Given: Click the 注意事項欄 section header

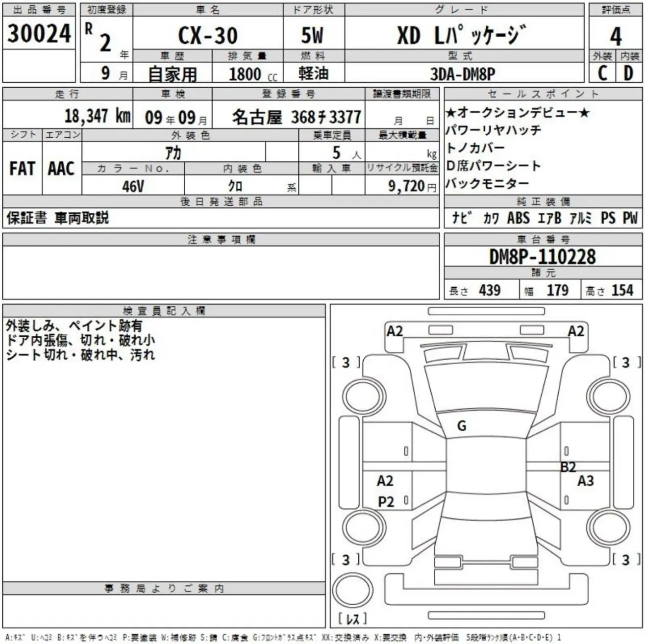Looking at the screenshot, I should pos(221,240).
